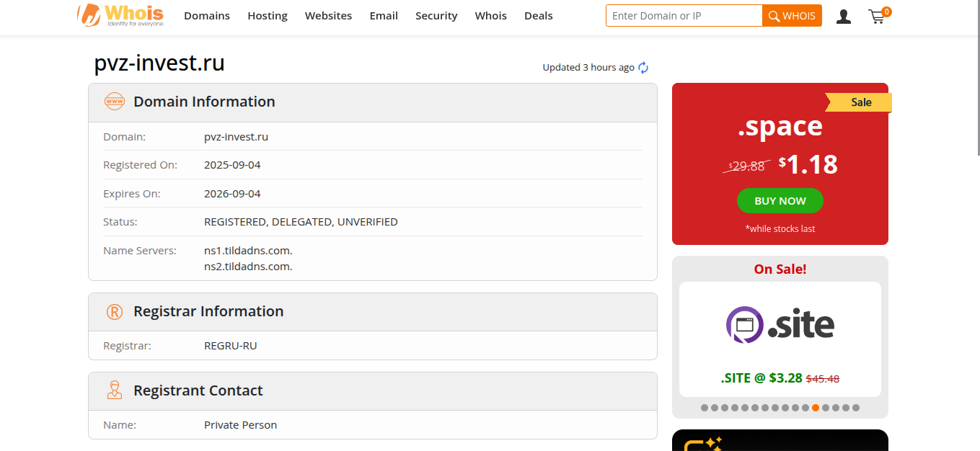
Task: Click the .site logo in promo card
Action: pyautogui.click(x=780, y=325)
